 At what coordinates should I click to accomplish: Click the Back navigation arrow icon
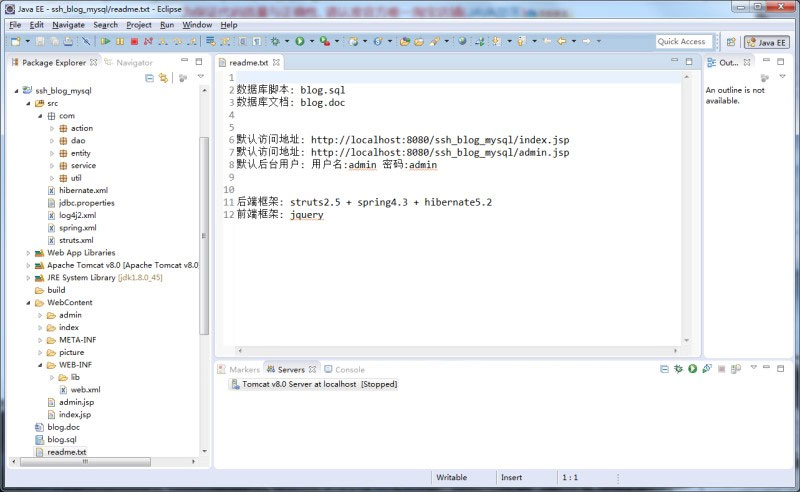(x=562, y=41)
